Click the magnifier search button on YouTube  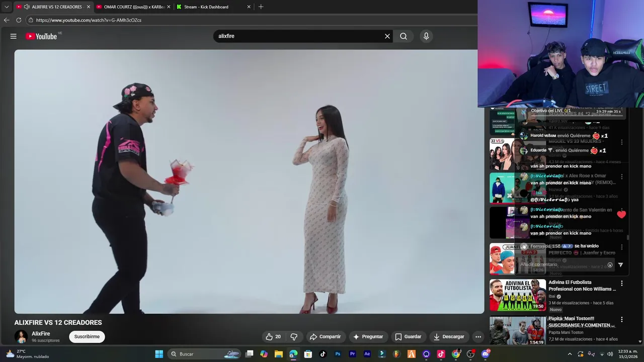(x=404, y=36)
